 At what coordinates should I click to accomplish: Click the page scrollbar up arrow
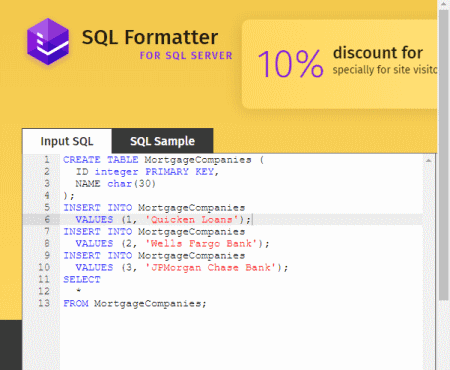pyautogui.click(x=443, y=4)
